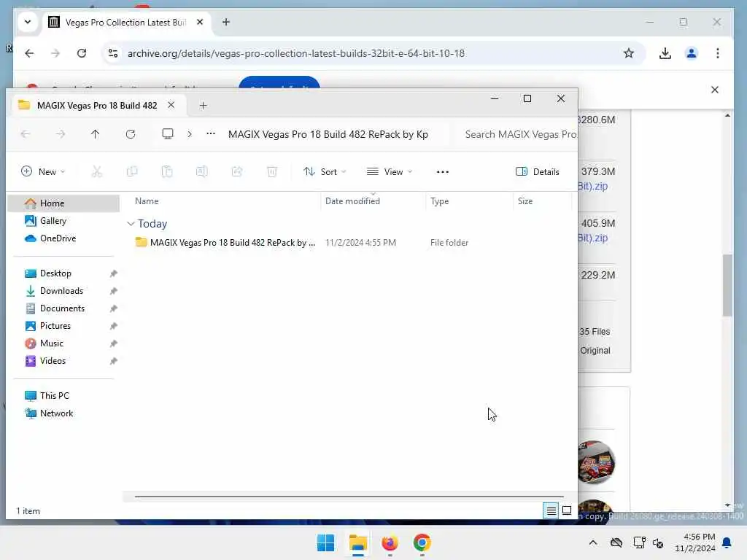Click the Paste clipboard icon
This screenshot has width=747, height=560.
click(167, 171)
